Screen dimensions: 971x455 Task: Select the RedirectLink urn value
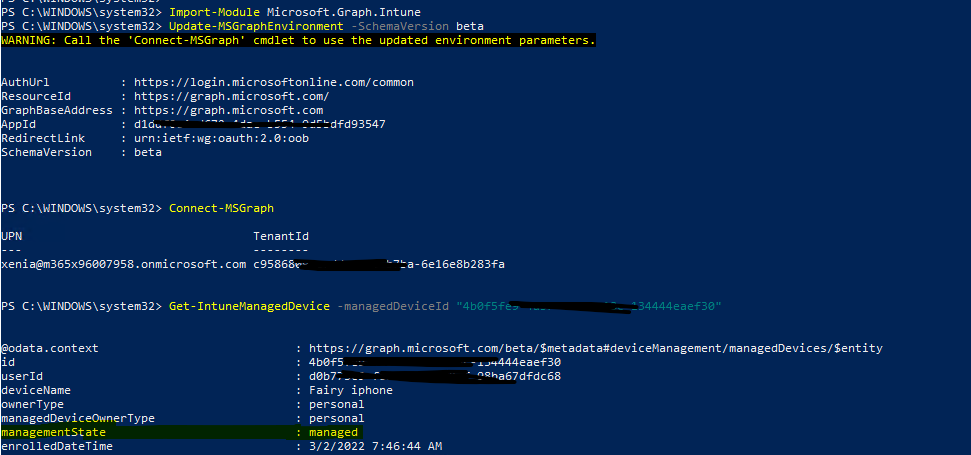point(221,139)
